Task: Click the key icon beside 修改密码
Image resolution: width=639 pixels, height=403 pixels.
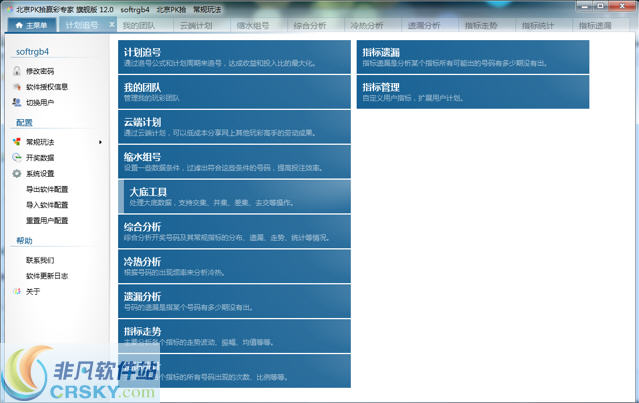Action: [16, 72]
